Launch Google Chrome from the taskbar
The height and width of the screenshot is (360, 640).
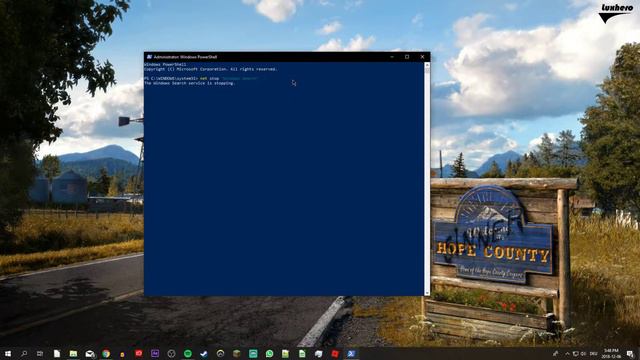(106, 353)
